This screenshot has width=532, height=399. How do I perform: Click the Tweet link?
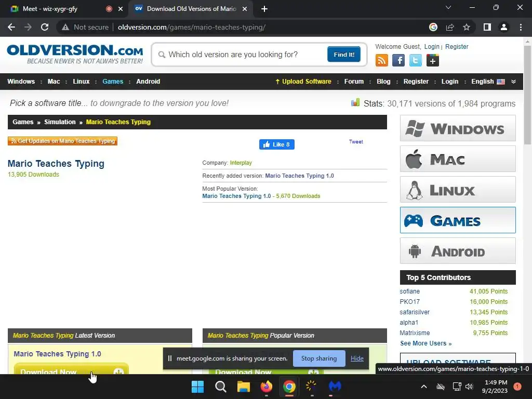(356, 141)
